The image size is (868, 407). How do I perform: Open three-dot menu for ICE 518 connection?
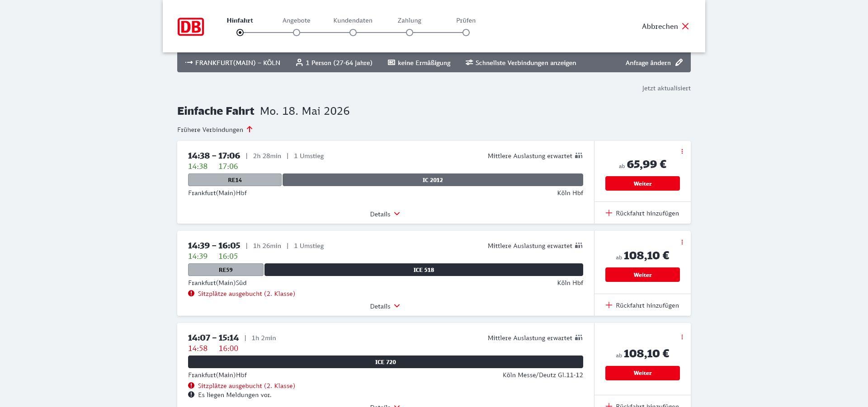click(682, 242)
